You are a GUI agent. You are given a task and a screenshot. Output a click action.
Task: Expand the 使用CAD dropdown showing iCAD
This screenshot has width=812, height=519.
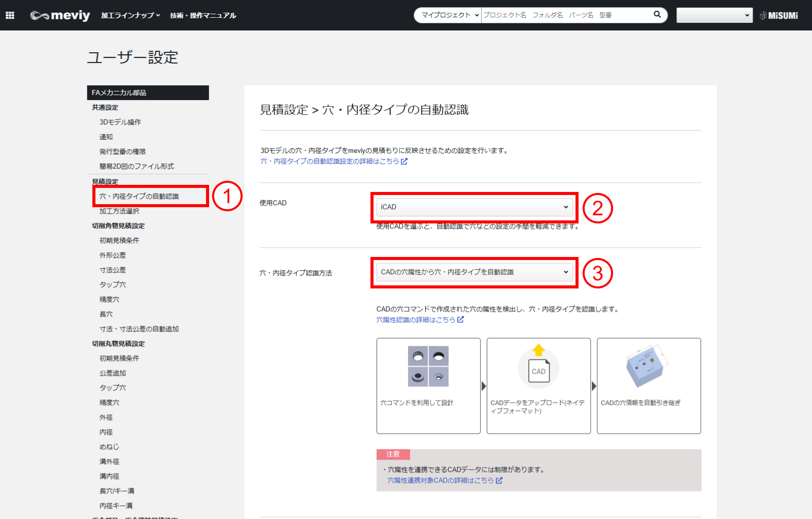[x=474, y=207]
